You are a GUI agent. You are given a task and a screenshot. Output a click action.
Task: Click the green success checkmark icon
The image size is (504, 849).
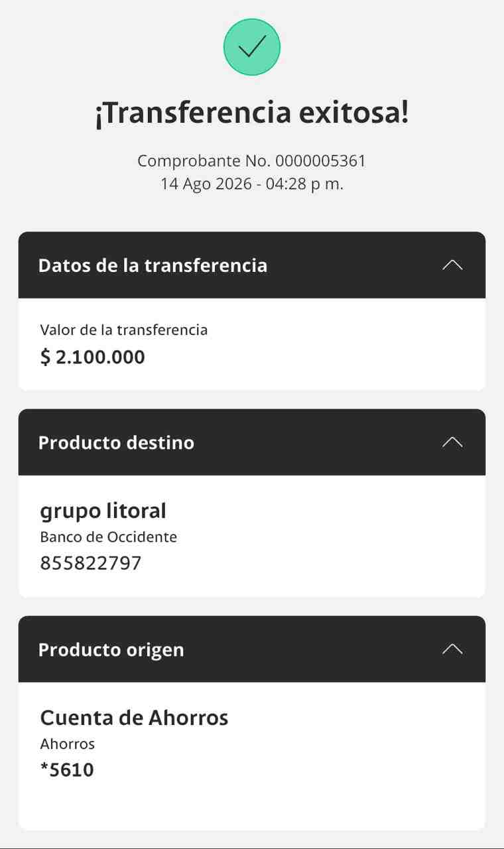(x=252, y=46)
